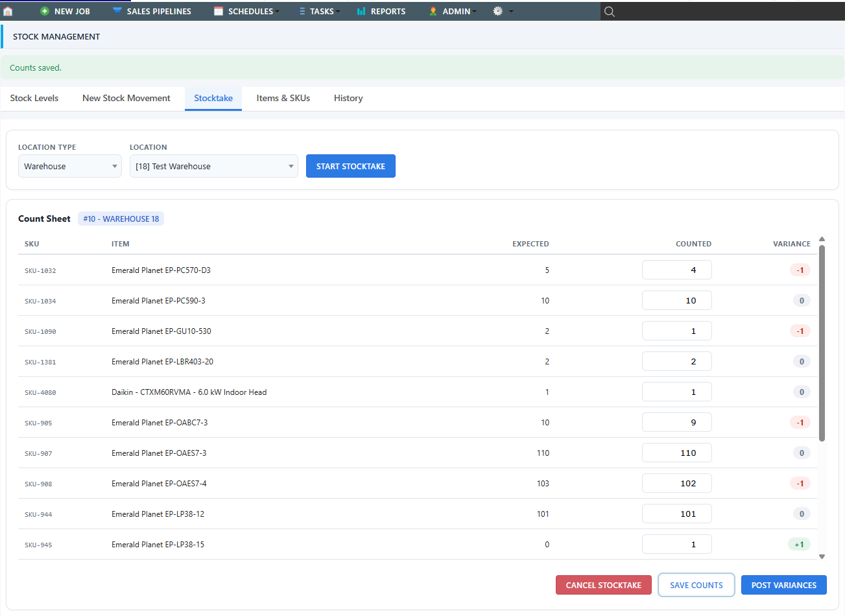The width and height of the screenshot is (845, 616).
Task: Click the SKU-907 code
Action: (x=38, y=453)
